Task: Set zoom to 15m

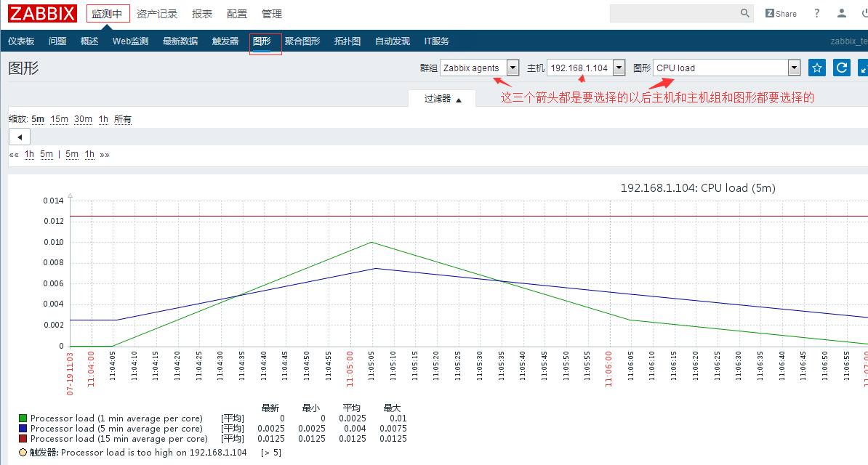Action: coord(59,119)
